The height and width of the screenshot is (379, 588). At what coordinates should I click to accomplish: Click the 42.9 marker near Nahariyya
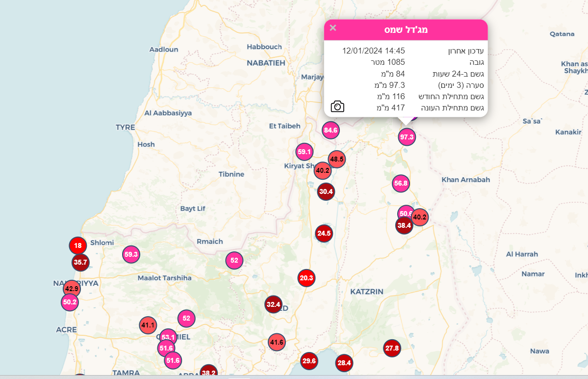[72, 289]
